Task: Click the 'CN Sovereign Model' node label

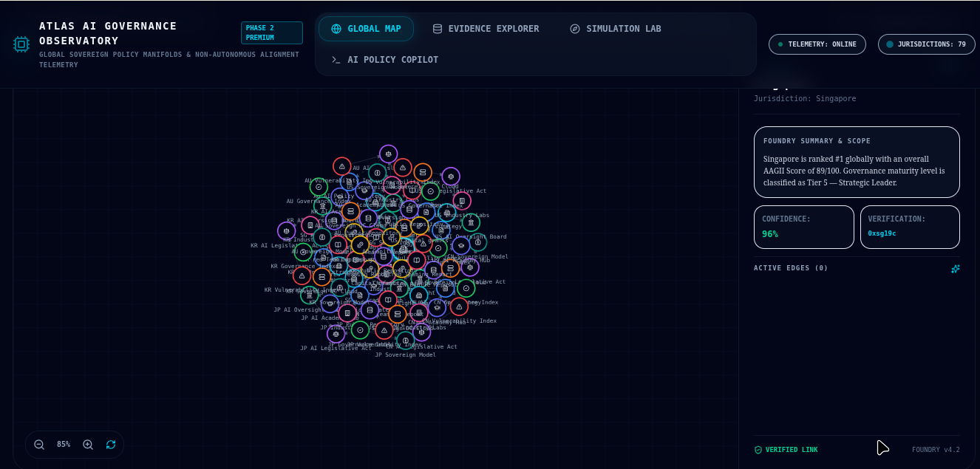Action: [x=477, y=257]
